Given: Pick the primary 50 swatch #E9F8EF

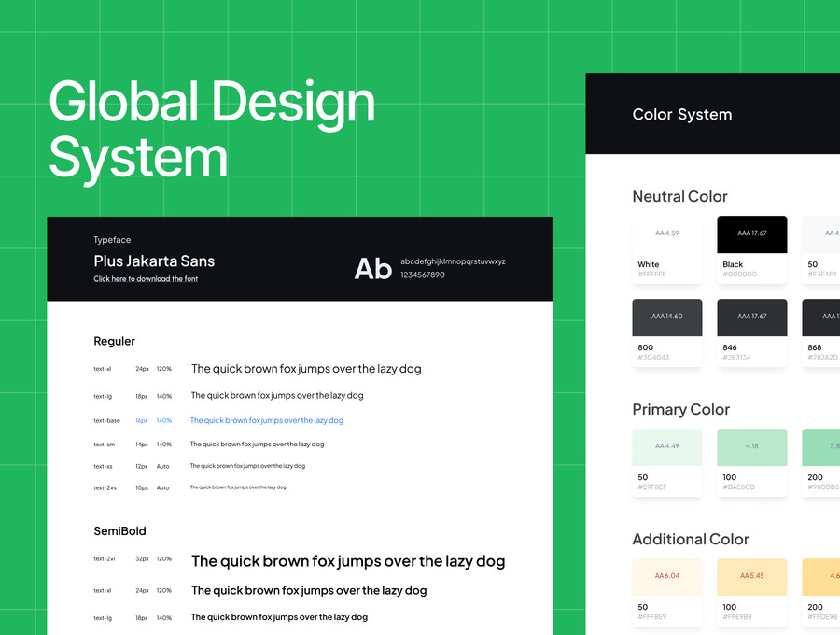Looking at the screenshot, I should point(667,462).
